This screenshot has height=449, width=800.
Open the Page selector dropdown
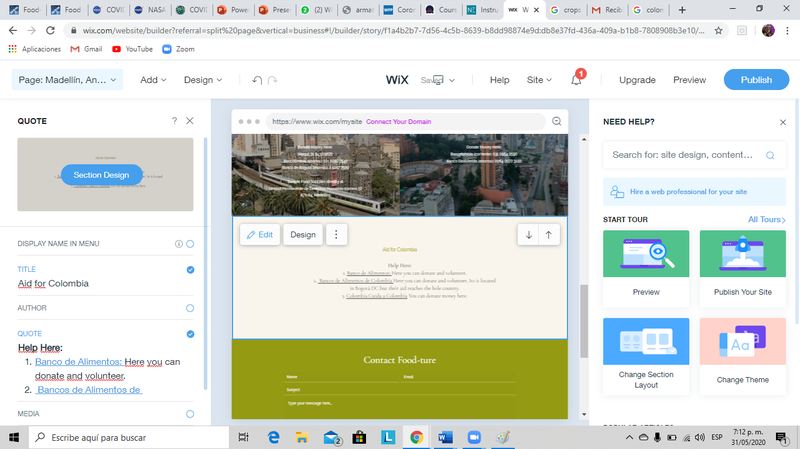(x=67, y=80)
